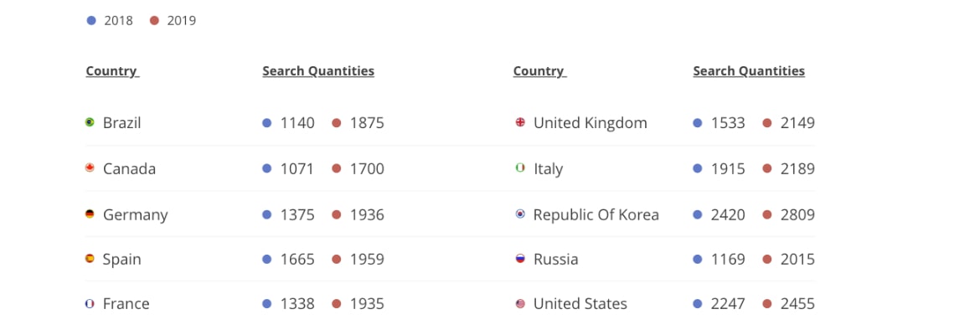Sort by left Country column header
Viewport: 980px width, 330px height.
click(x=112, y=71)
